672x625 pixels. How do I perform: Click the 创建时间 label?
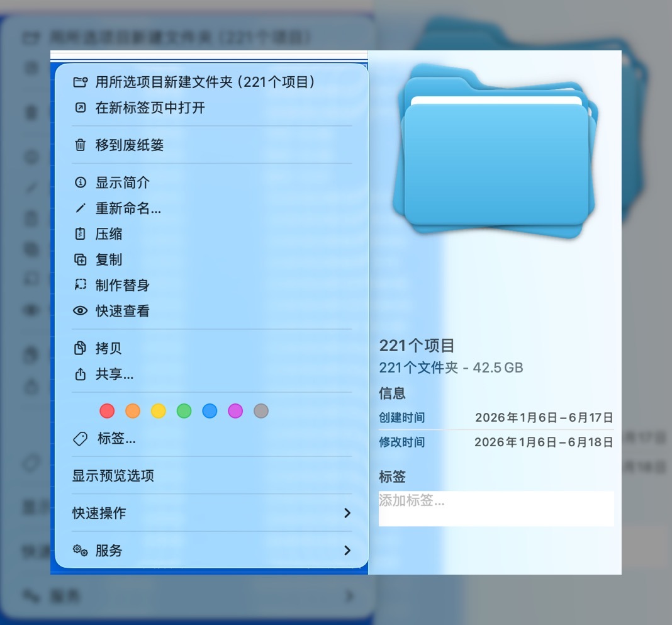click(x=402, y=417)
